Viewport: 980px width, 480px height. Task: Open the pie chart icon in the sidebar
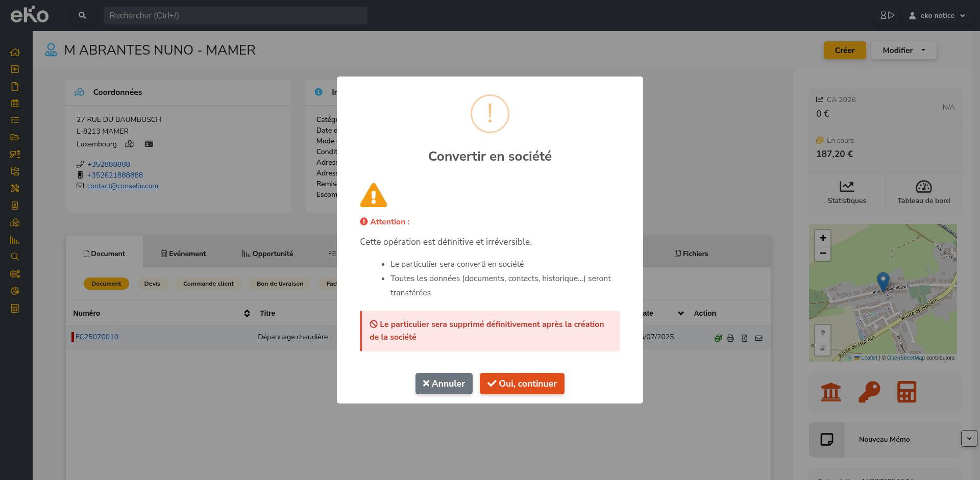click(15, 291)
